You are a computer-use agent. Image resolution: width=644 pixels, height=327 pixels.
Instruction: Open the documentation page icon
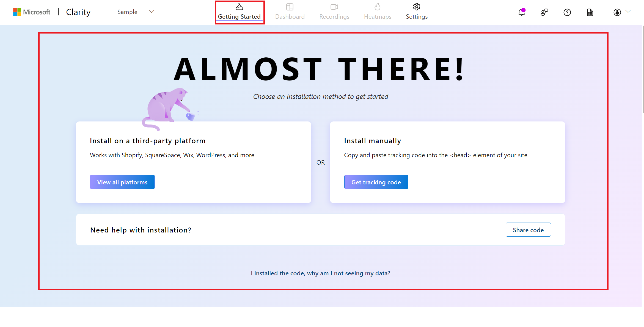[x=590, y=12]
